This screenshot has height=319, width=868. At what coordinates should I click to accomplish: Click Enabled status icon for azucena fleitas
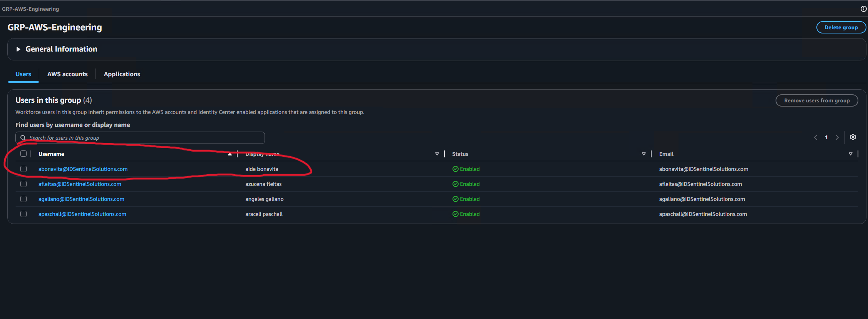(456, 184)
